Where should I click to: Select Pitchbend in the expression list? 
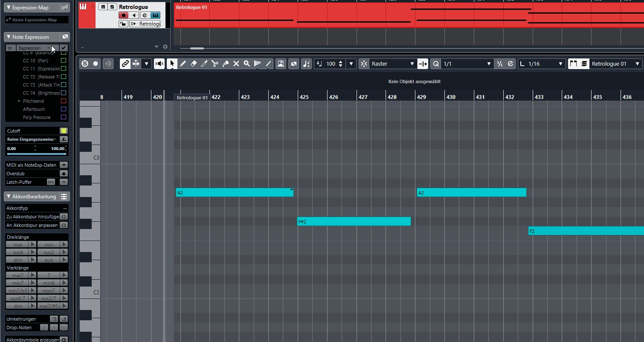tap(33, 101)
